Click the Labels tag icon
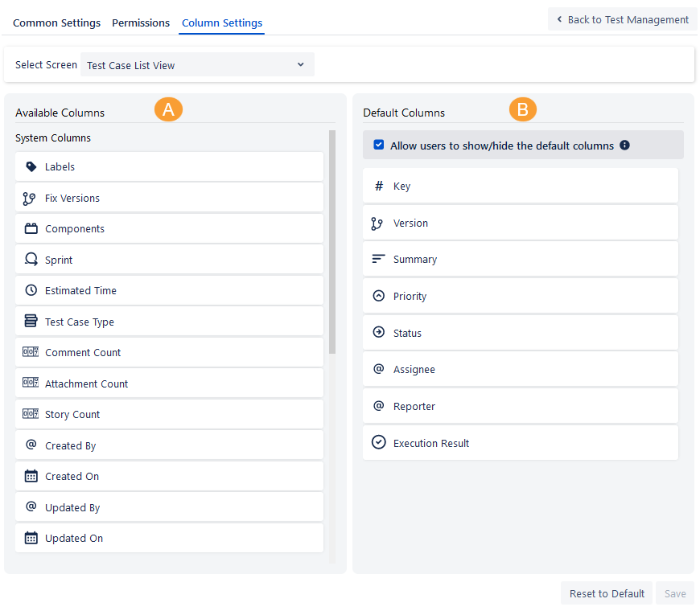This screenshot has height=611, width=700. click(x=31, y=166)
